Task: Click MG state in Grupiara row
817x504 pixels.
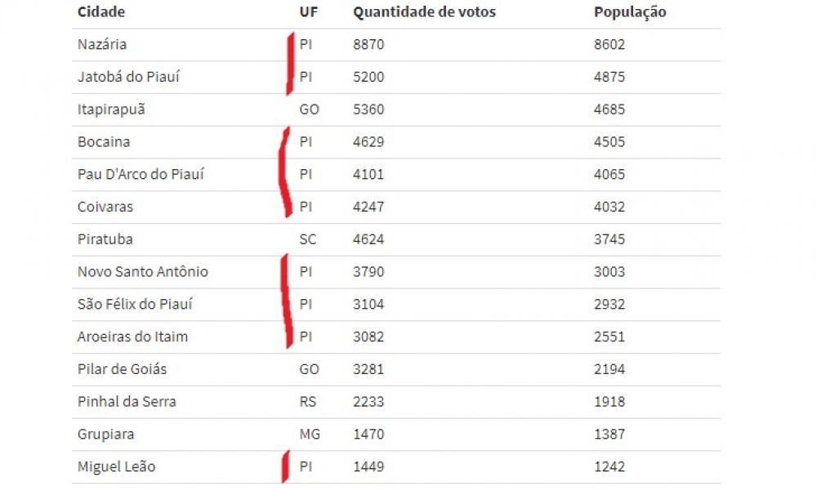Action: coord(310,435)
